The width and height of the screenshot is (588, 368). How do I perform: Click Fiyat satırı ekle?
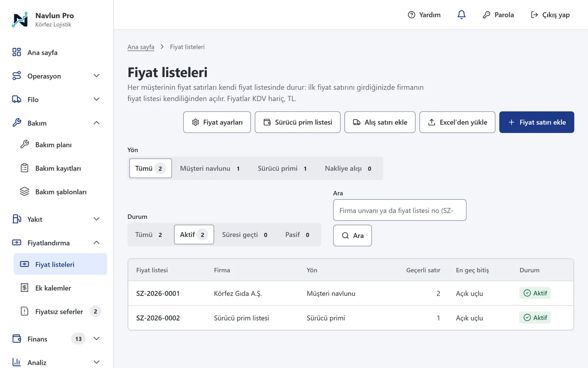tap(537, 122)
